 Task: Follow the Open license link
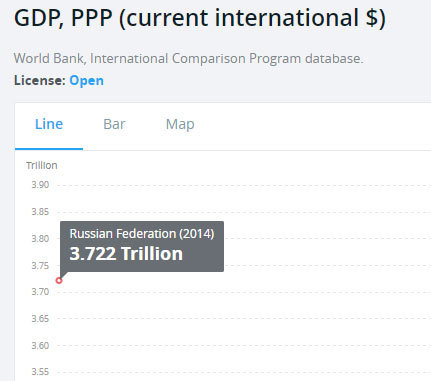coord(87,81)
